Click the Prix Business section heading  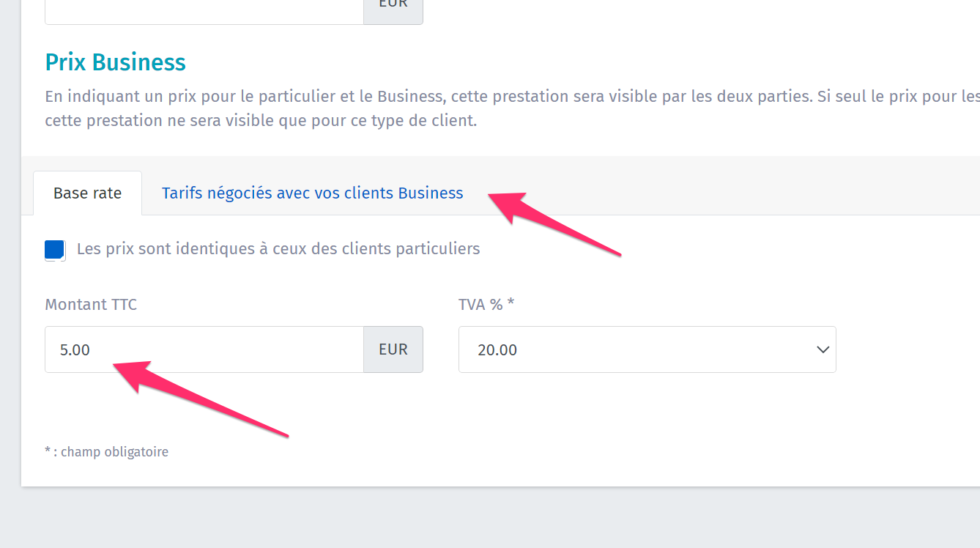116,62
